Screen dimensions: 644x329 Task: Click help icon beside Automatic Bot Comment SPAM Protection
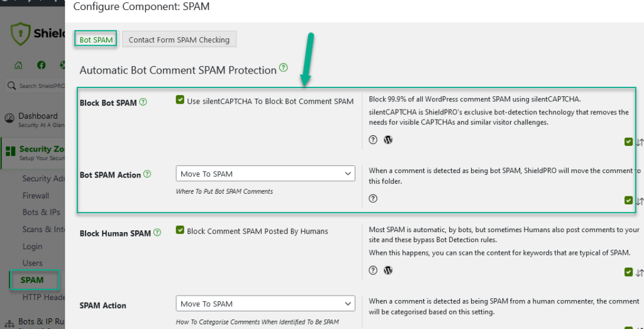coord(284,68)
